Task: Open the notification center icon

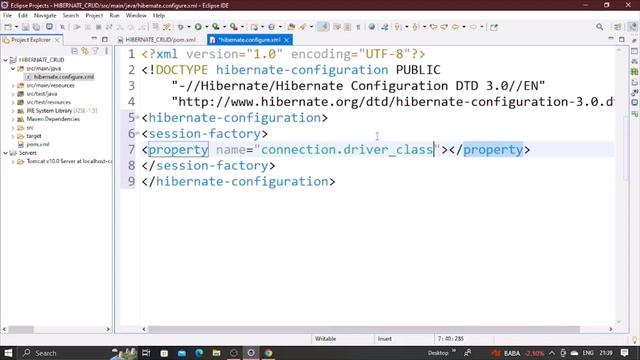Action: (624, 353)
